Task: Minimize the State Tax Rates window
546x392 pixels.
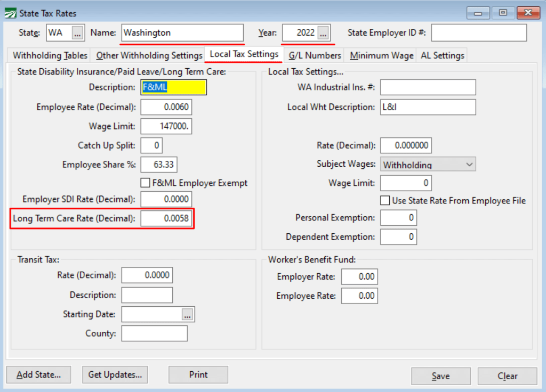Action: [x=478, y=13]
